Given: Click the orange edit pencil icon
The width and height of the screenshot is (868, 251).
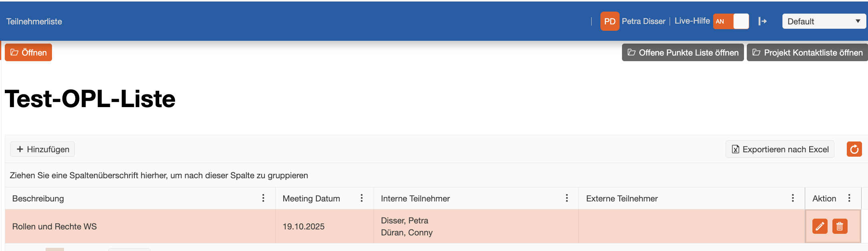Looking at the screenshot, I should pyautogui.click(x=820, y=226).
